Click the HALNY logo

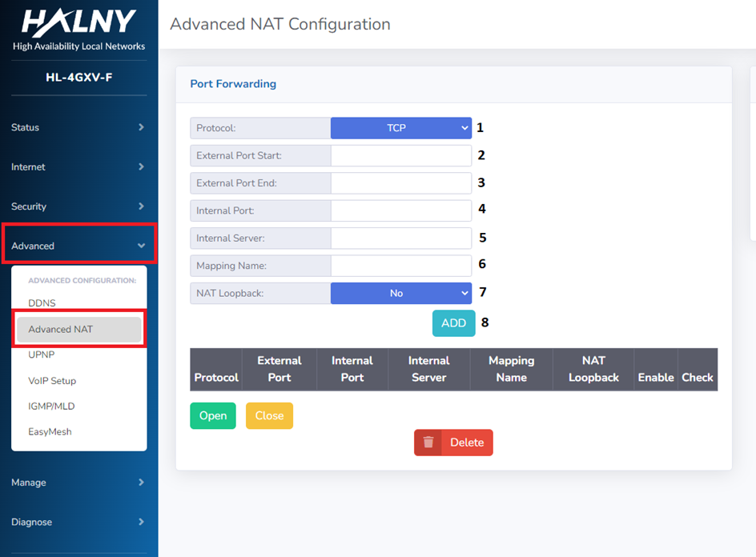tap(78, 22)
